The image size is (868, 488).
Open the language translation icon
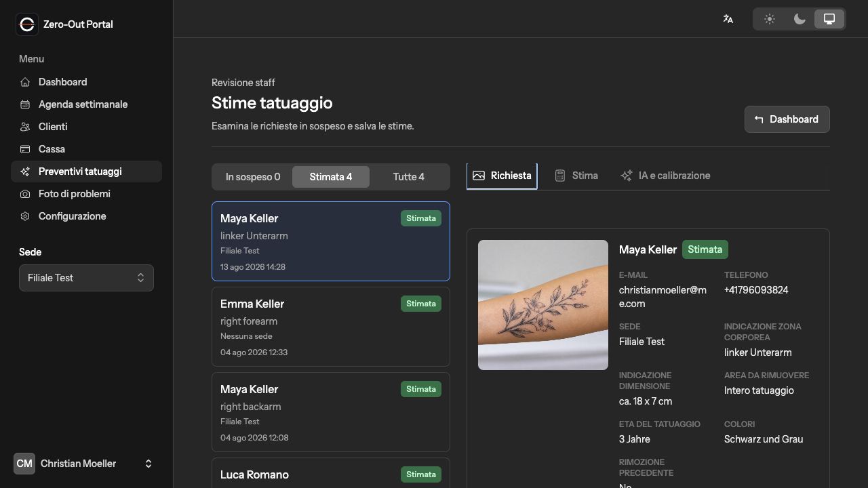point(728,19)
